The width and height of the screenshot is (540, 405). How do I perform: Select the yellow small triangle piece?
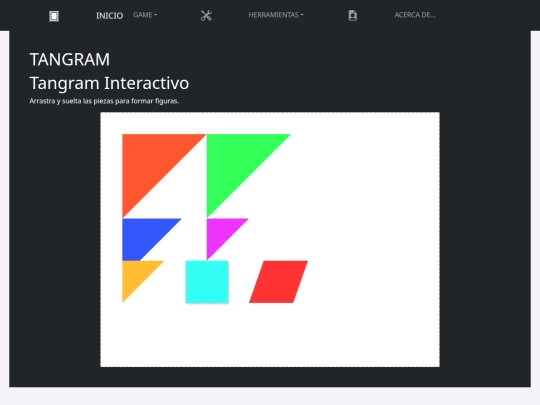(136, 274)
